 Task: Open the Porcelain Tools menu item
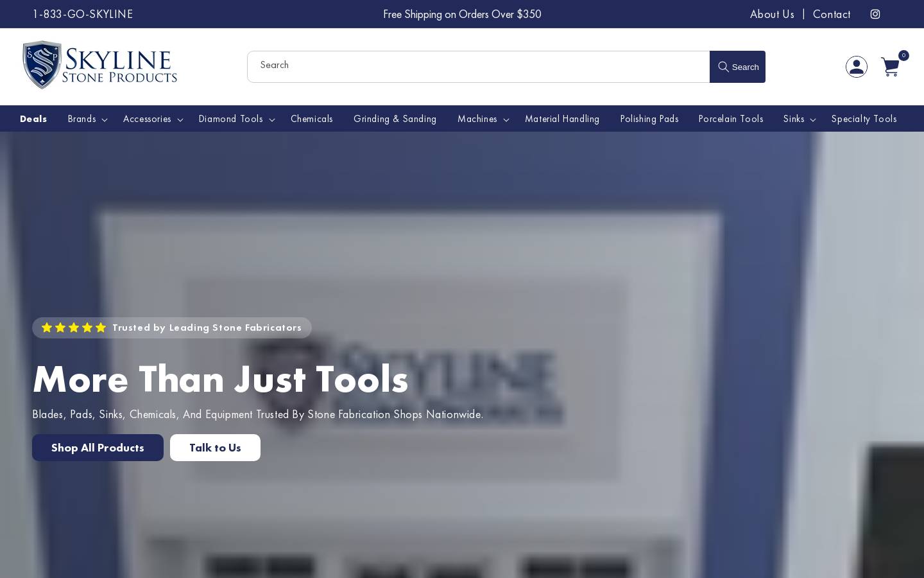(x=731, y=119)
